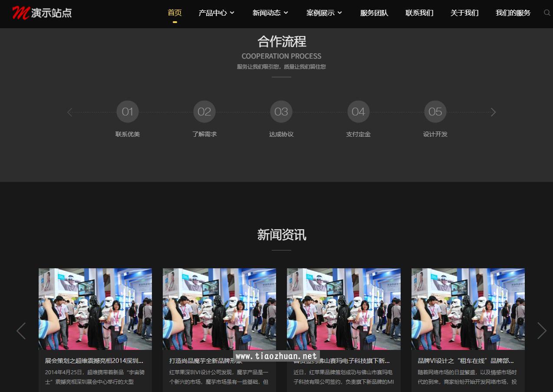Image resolution: width=553 pixels, height=392 pixels.
Task: Expand the 产品中心 dropdown menu
Action: point(216,13)
